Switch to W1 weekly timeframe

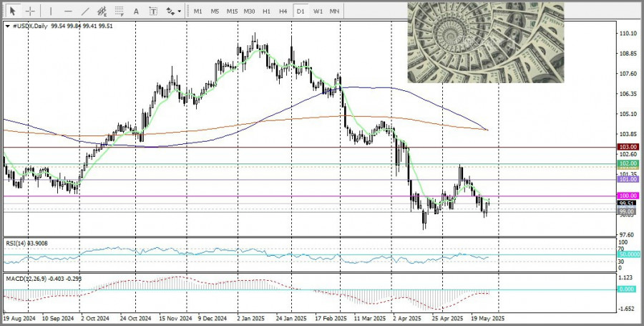point(318,11)
